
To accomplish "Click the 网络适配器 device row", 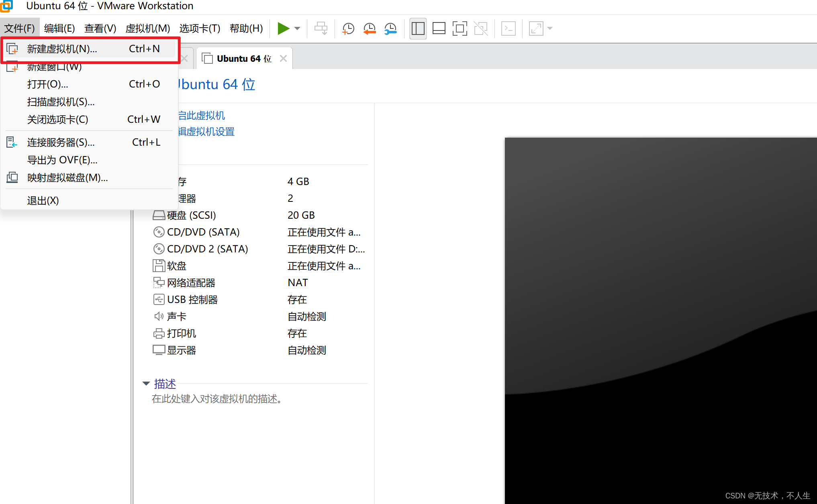I will [x=259, y=283].
